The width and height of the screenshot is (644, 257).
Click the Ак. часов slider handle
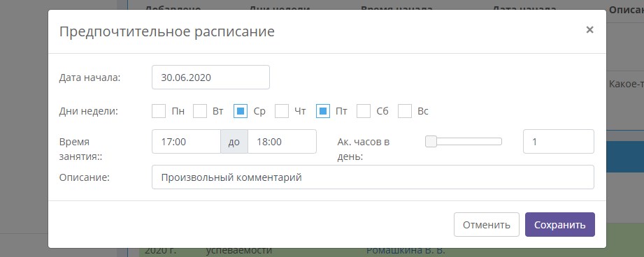click(x=431, y=141)
